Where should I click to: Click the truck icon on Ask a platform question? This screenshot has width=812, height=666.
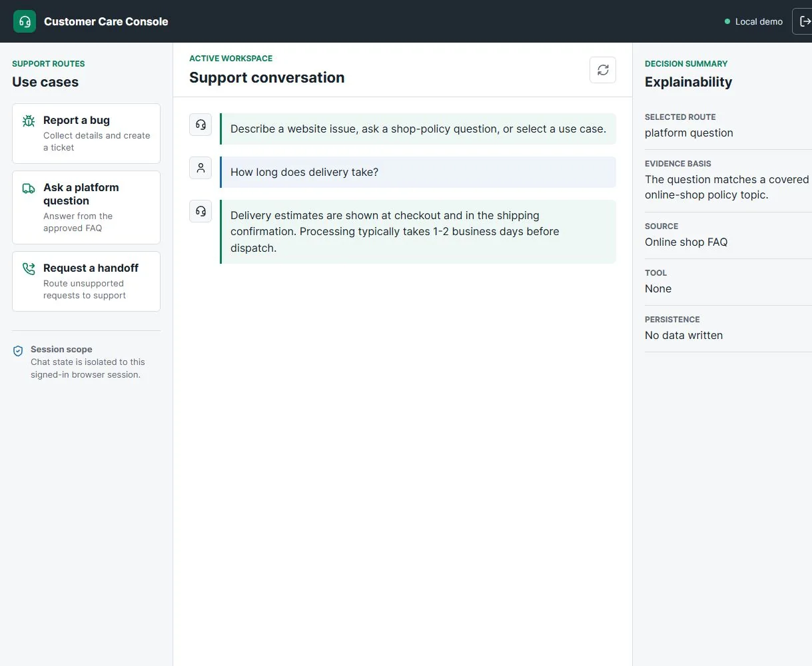29,188
